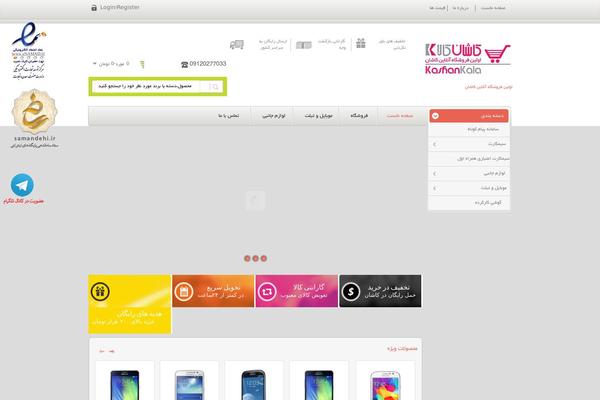Click the phone number 09120277033
Image resolution: width=600 pixels, height=400 pixels.
[208, 64]
